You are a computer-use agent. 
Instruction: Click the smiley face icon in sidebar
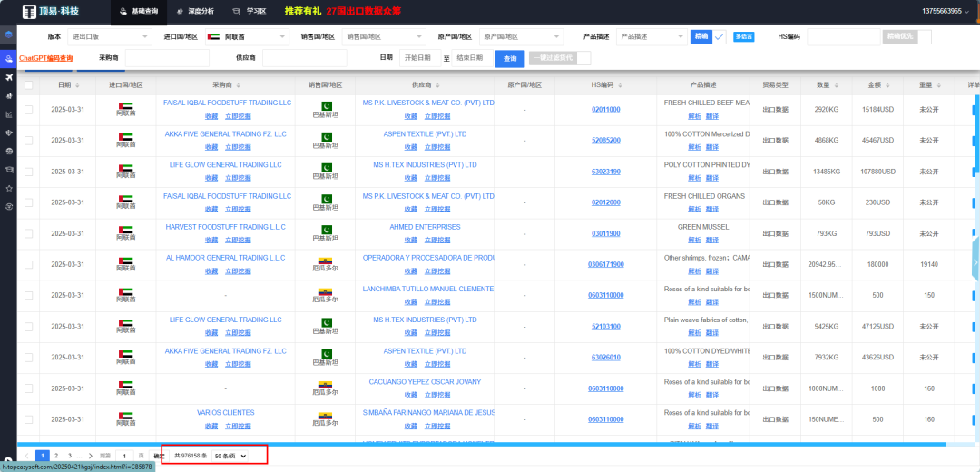9,152
